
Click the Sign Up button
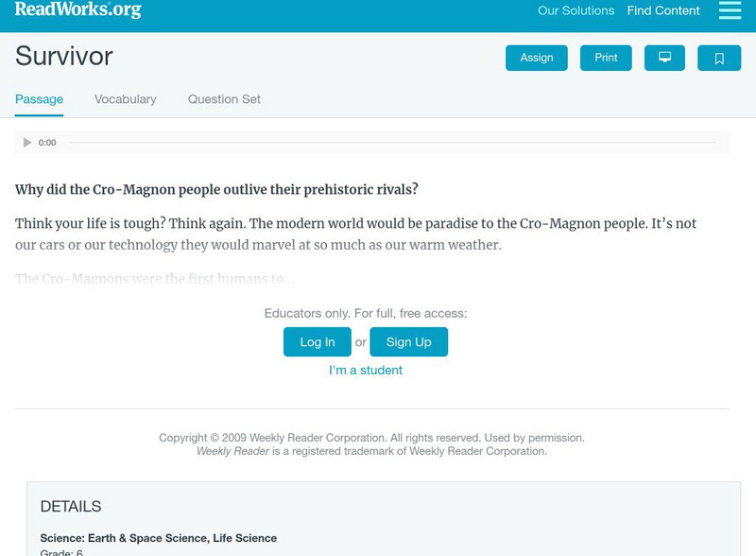(x=408, y=342)
